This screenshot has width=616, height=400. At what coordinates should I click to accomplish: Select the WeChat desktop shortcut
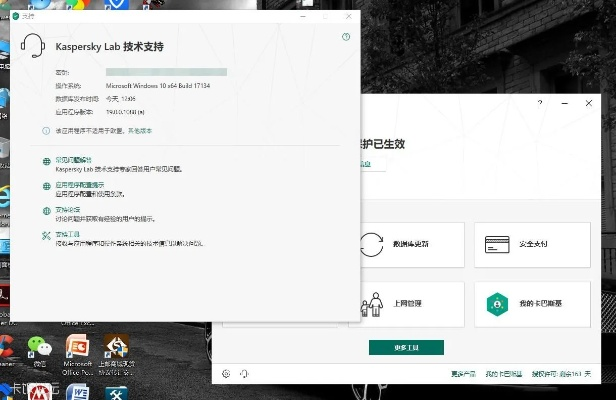click(x=39, y=351)
